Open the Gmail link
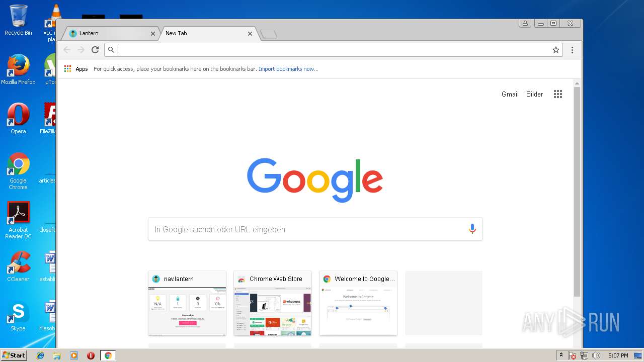Screen dimensions: 644x362 (510, 94)
